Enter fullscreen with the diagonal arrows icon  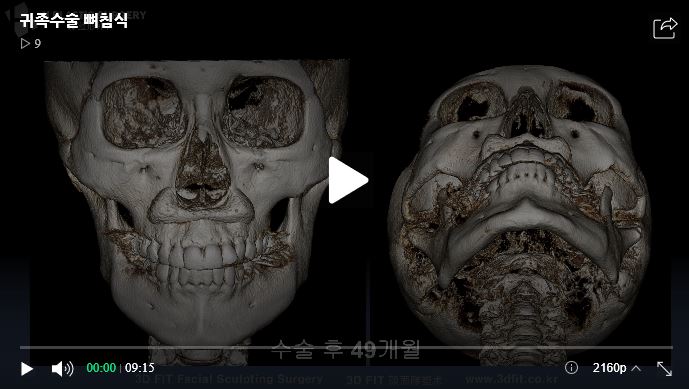click(664, 368)
